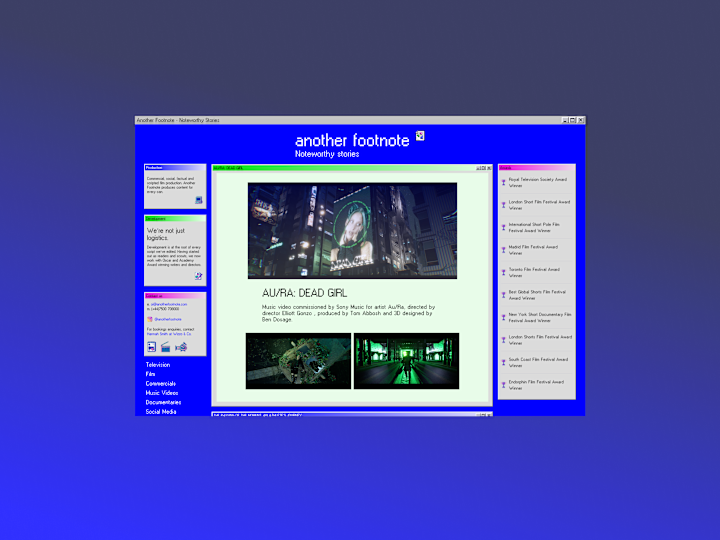Open the Documentaries menu item

[x=163, y=402]
